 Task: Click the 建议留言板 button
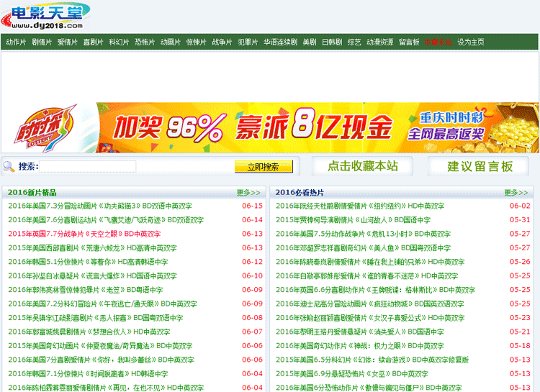479,166
